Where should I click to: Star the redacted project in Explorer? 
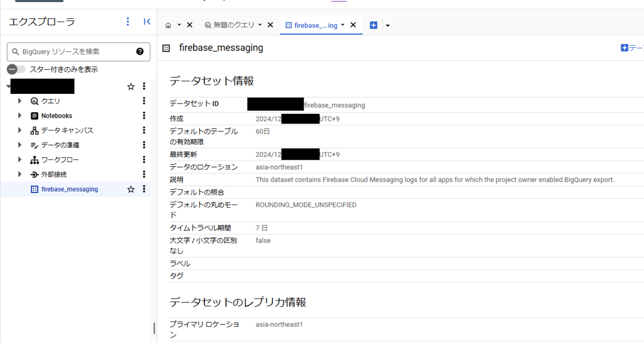pos(130,86)
